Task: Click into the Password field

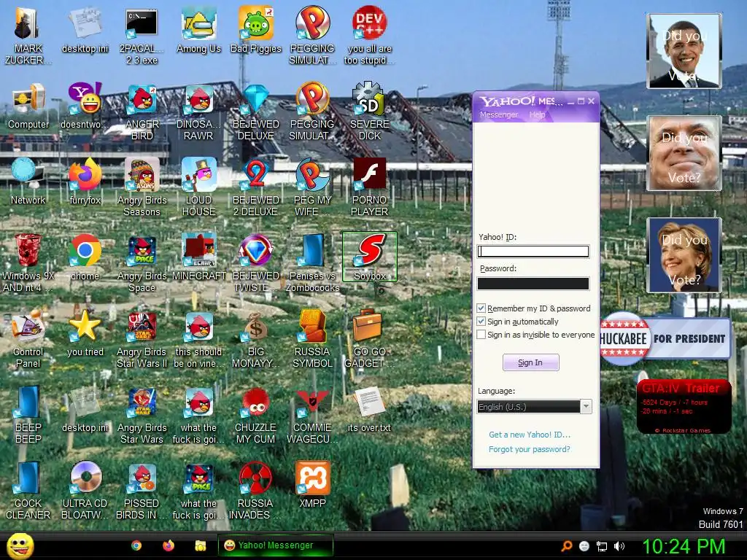Action: point(533,284)
